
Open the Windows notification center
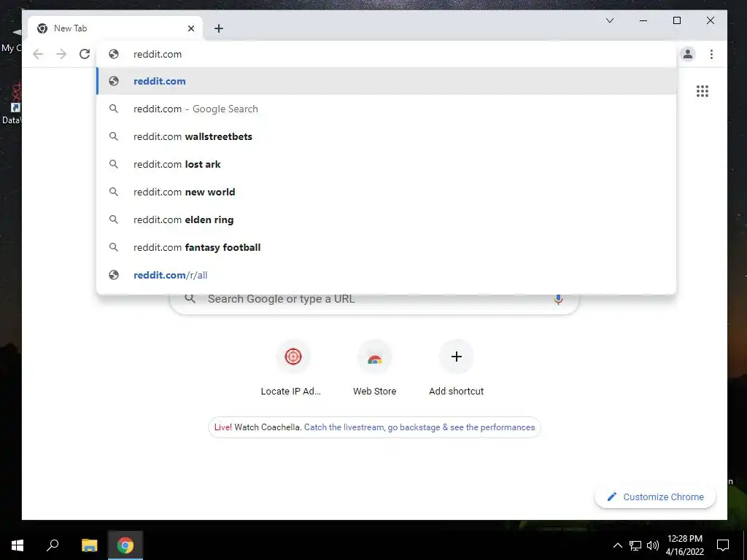(723, 545)
